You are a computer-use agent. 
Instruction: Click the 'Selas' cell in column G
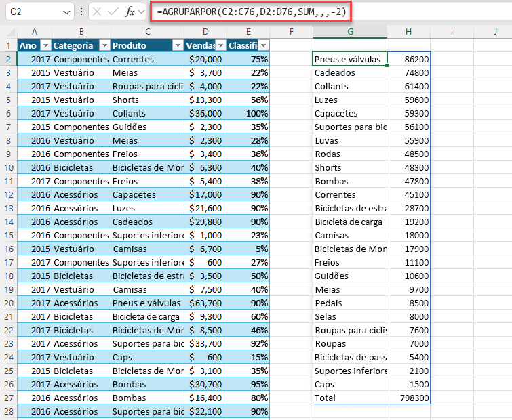[x=350, y=316]
